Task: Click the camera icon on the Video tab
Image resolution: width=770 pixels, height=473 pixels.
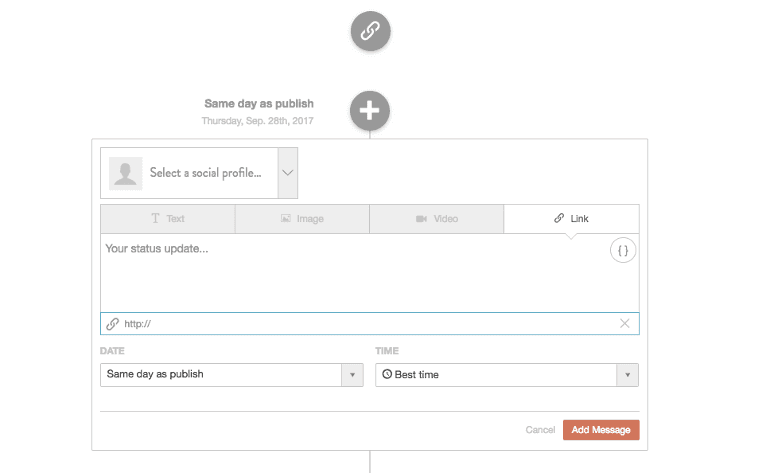Action: [x=421, y=219]
